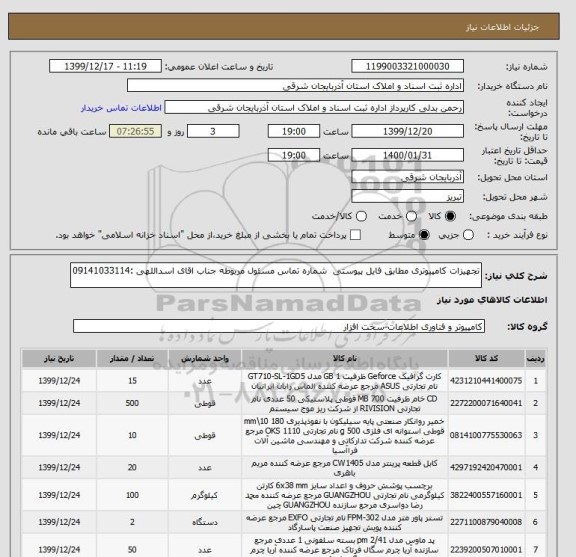Click the general need description text box

[x=276, y=275]
